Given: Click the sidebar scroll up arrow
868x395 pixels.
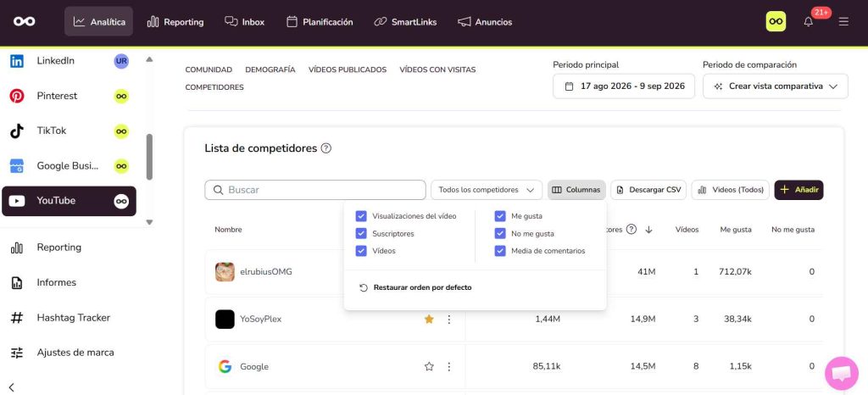Looking at the screenshot, I should pos(149,59).
